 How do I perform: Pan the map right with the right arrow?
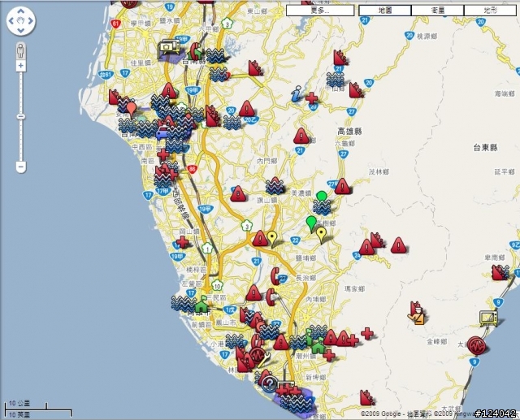pyautogui.click(x=30, y=21)
